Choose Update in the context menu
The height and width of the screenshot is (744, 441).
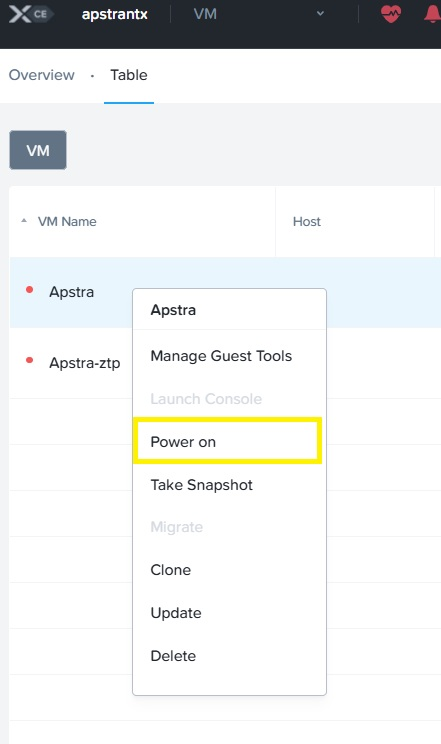(x=176, y=613)
